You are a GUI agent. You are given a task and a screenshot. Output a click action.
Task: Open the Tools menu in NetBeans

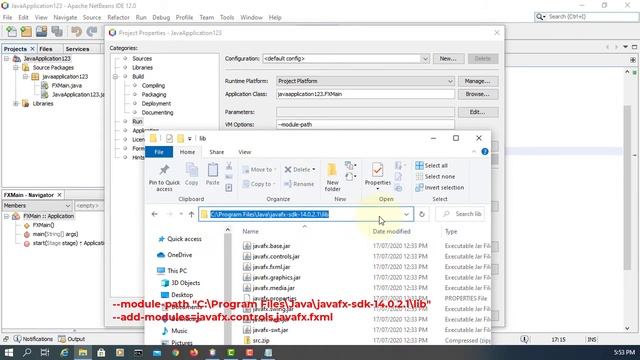click(x=227, y=18)
